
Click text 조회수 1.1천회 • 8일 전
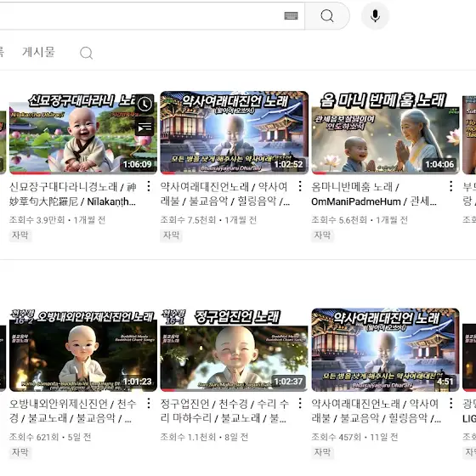click(x=204, y=437)
